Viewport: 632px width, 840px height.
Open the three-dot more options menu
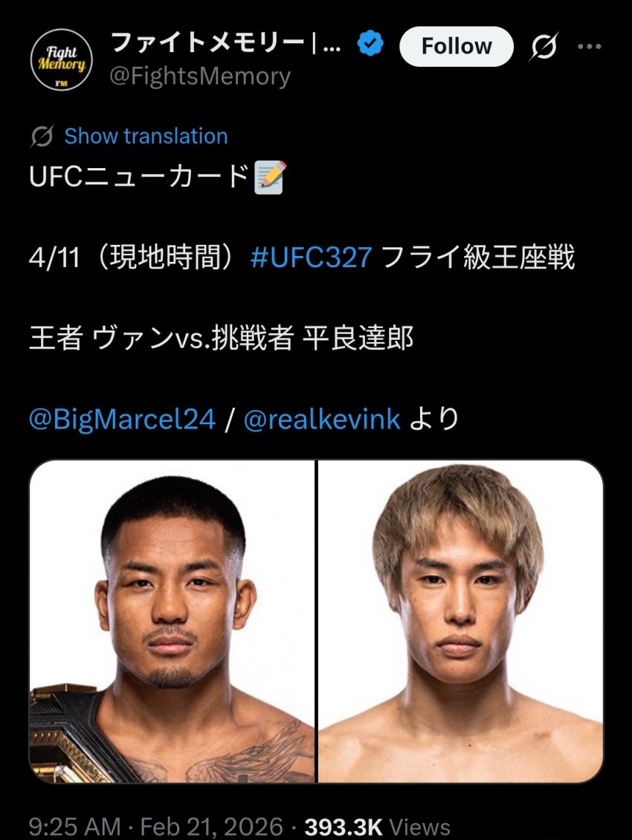point(589,47)
